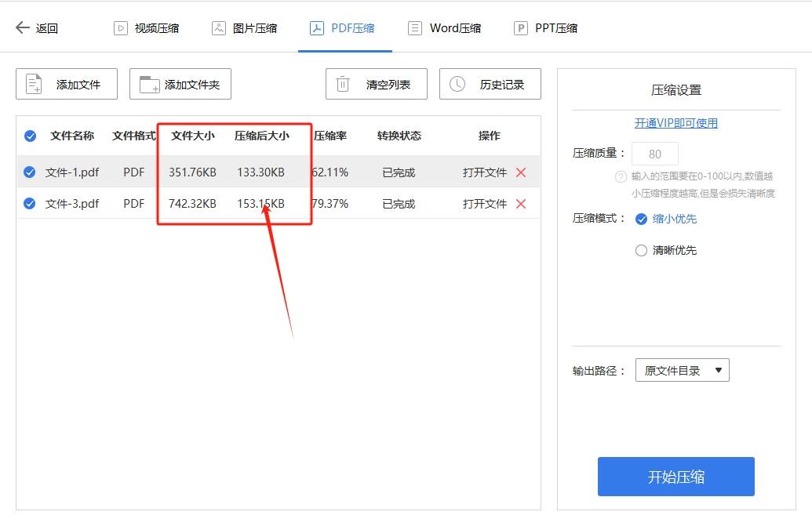Open the 输出路径 dropdown

[x=682, y=370]
